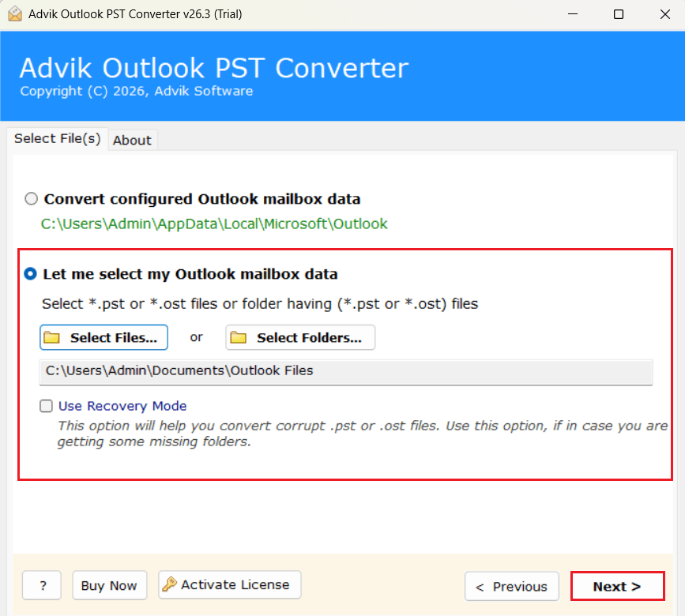
Task: Close the Advik converter window
Action: [665, 14]
